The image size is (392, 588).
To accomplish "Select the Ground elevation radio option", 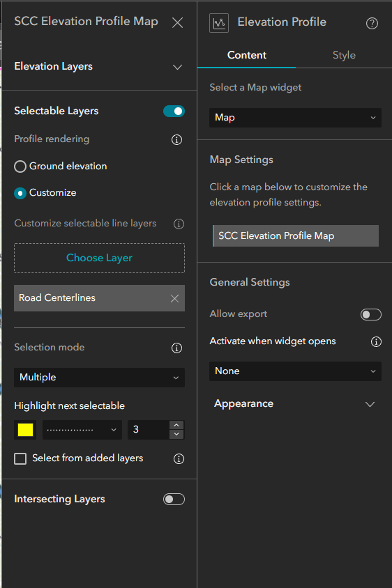I will pos(20,166).
